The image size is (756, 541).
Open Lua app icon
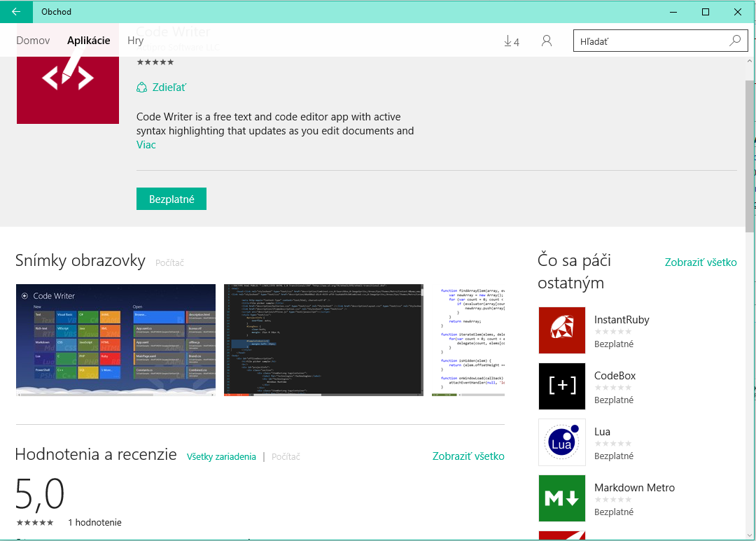pos(561,442)
